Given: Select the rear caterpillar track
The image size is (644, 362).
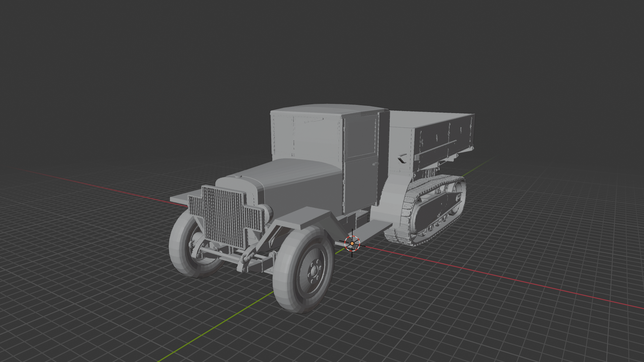Looking at the screenshot, I should pos(426,210).
